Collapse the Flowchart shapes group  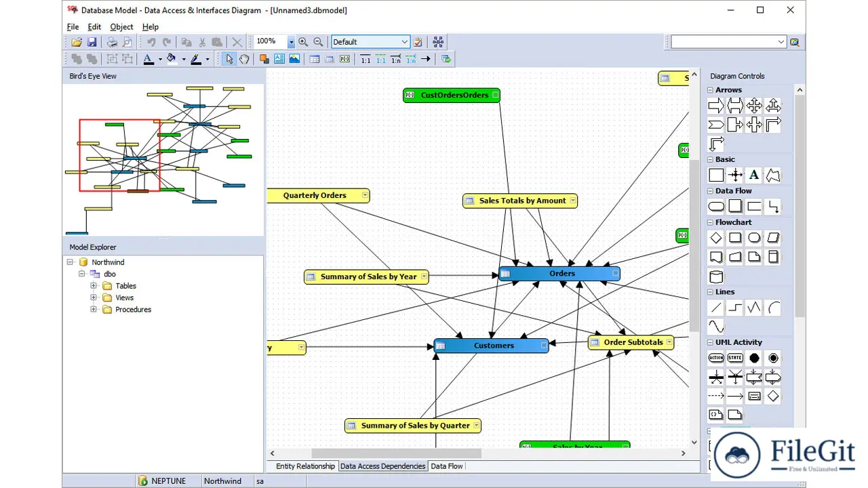click(x=711, y=222)
